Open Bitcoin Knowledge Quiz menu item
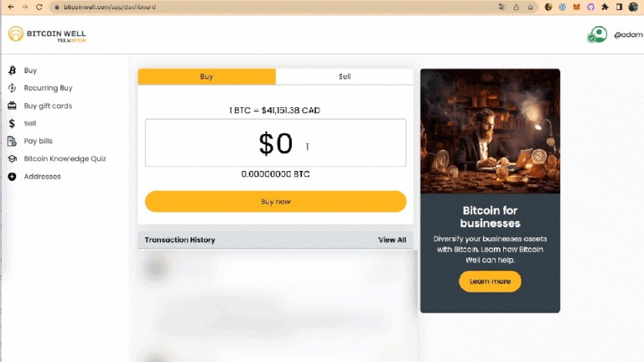Viewport: 644px width, 362px height. click(65, 158)
